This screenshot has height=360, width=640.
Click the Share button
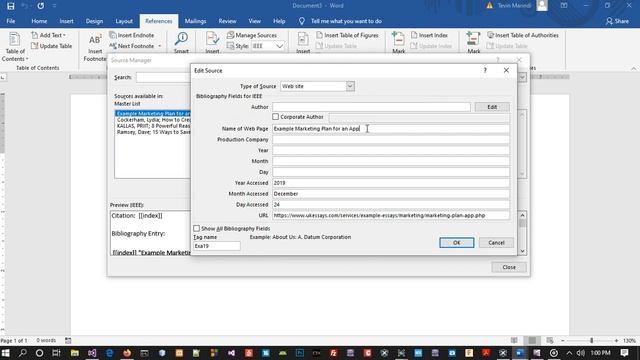(x=617, y=21)
